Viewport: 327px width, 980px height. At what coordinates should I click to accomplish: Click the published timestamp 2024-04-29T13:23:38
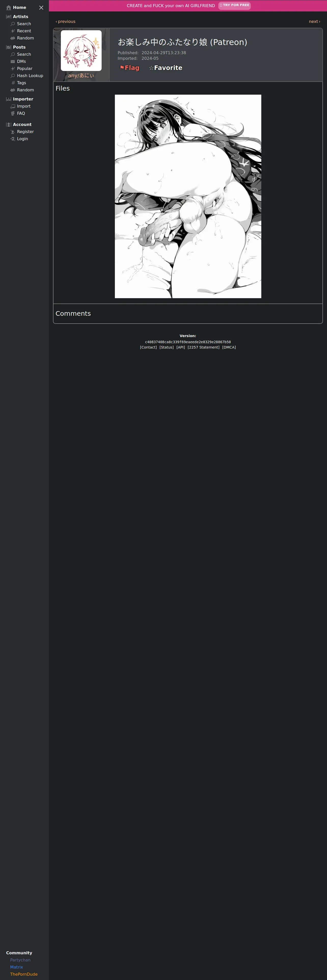pos(164,53)
